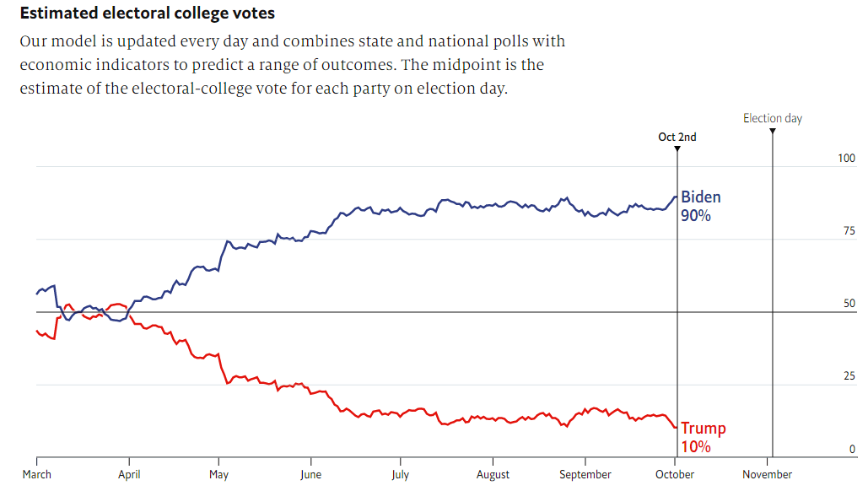Click the March axis label
868x491 pixels.
point(36,474)
